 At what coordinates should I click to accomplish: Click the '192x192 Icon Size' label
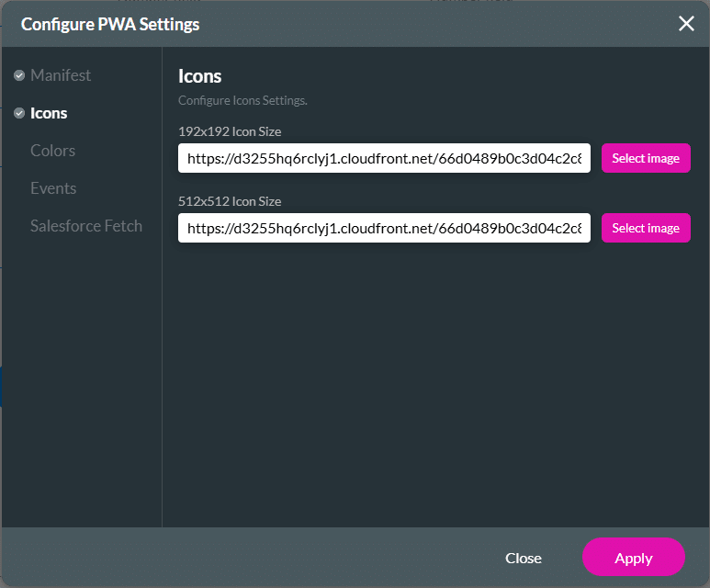(230, 131)
